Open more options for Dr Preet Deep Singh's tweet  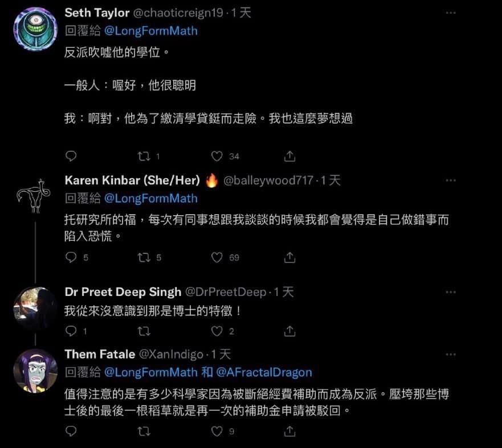tap(451, 292)
